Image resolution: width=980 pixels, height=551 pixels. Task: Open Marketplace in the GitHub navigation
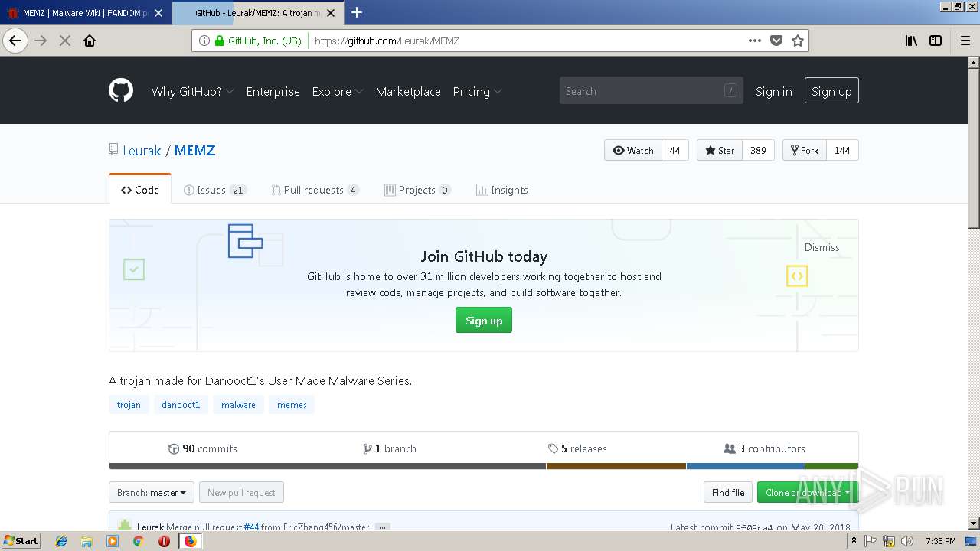click(x=408, y=91)
